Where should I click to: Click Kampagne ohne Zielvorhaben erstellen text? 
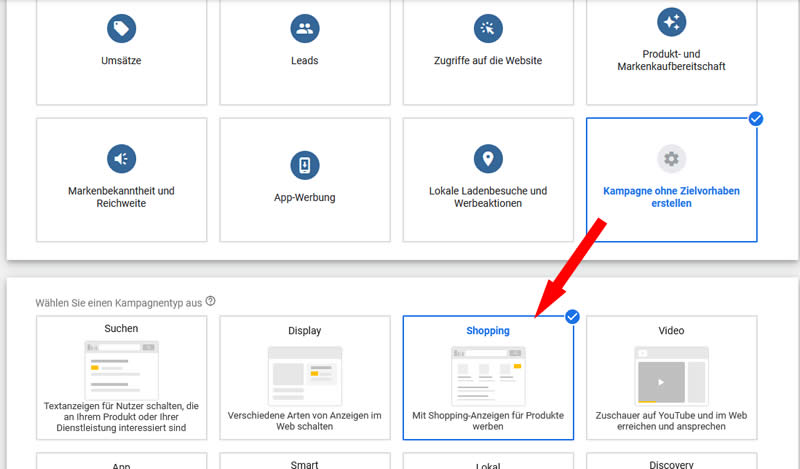(x=671, y=197)
